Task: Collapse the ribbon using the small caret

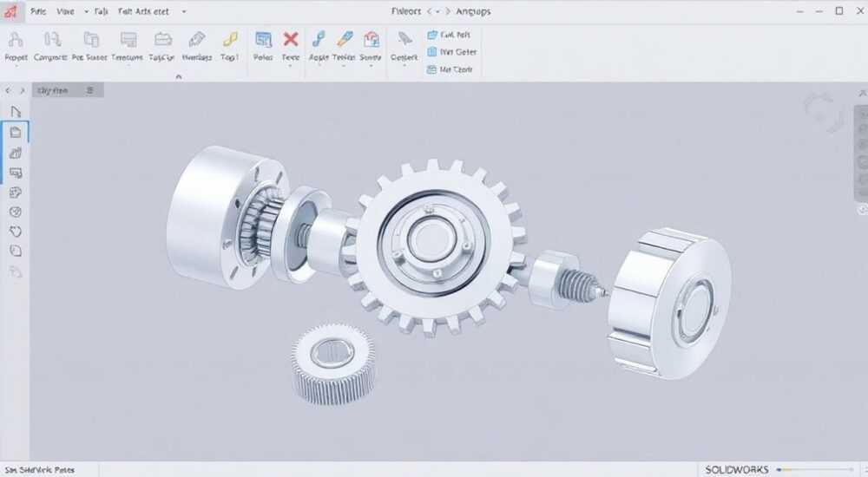Action: (x=179, y=77)
